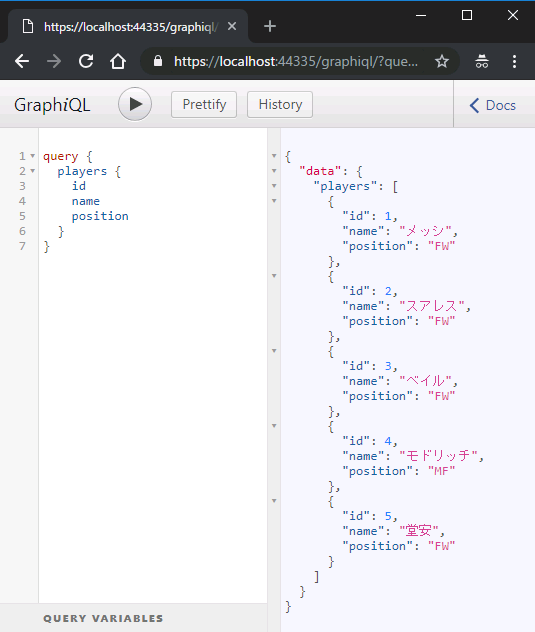Open the Chrome three-dot menu
This screenshot has height=632, width=535.
pyautogui.click(x=514, y=62)
